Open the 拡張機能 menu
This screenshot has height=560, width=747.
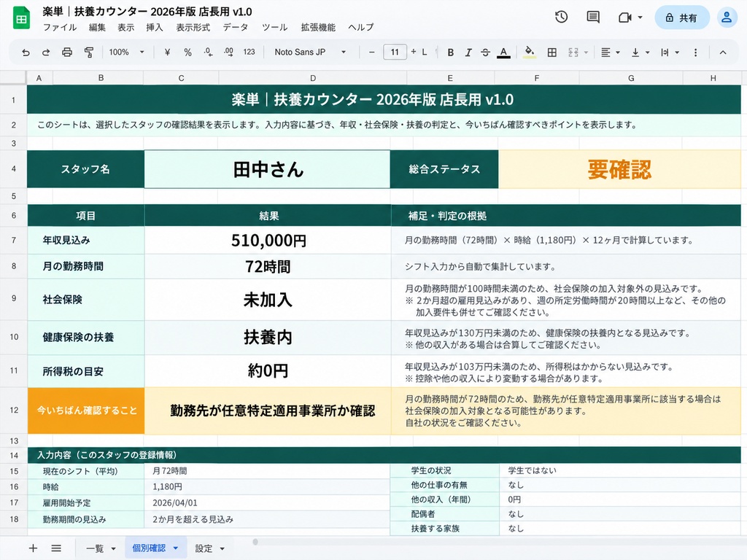click(318, 27)
